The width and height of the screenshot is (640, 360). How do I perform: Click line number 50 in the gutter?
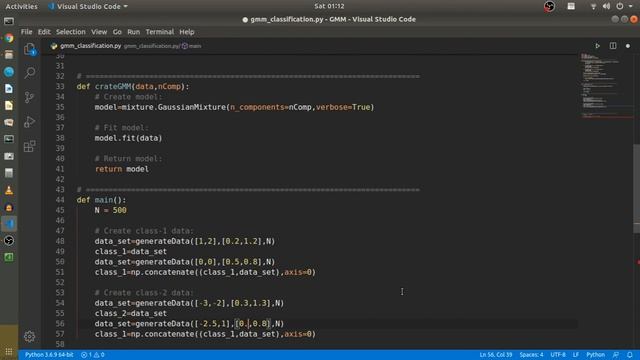point(60,262)
